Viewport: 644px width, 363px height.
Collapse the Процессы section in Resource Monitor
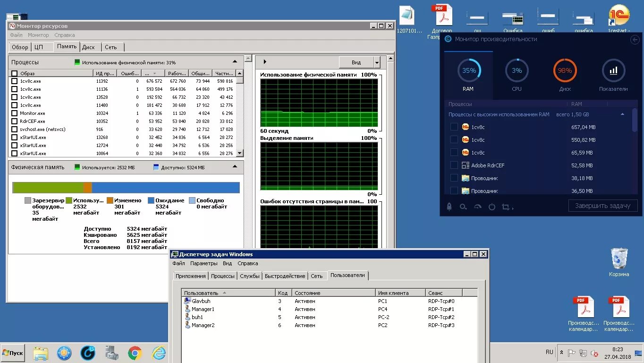click(x=235, y=62)
